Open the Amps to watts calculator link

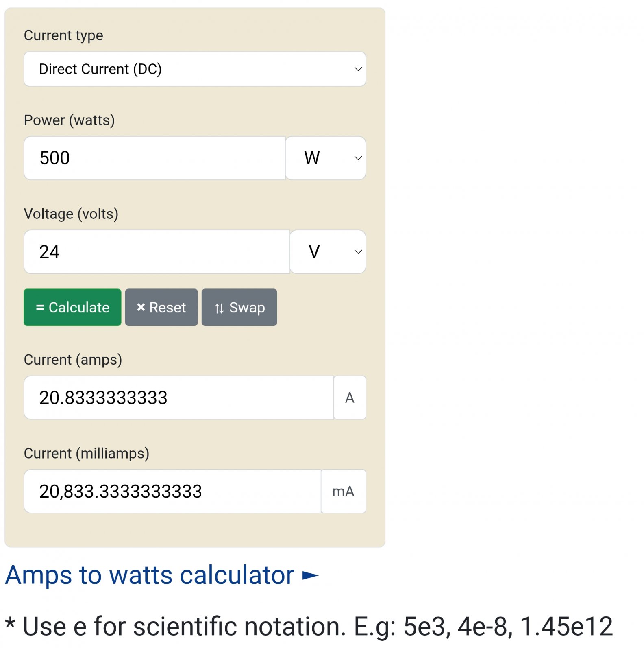tap(150, 575)
